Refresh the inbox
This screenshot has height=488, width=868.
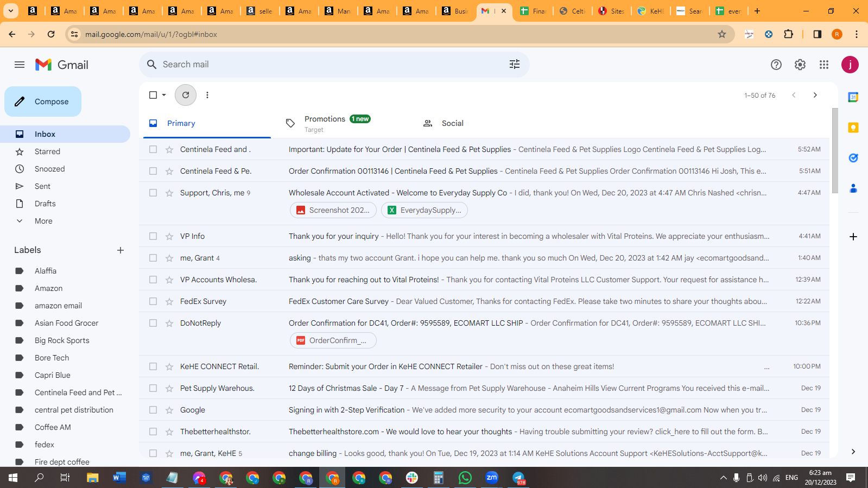pos(186,95)
